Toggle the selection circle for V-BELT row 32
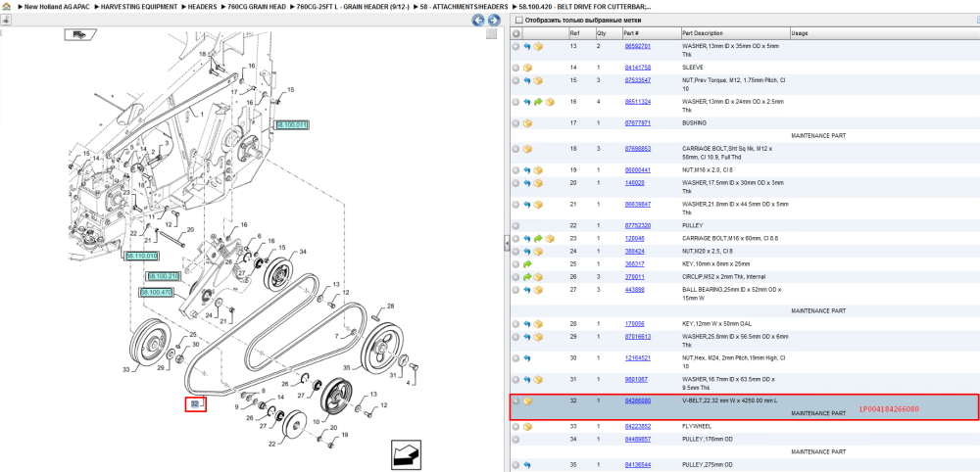The height and width of the screenshot is (472, 980). [515, 401]
